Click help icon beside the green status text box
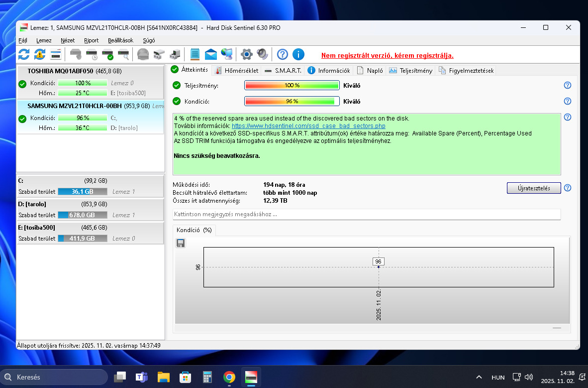This screenshot has height=388, width=588. click(568, 117)
